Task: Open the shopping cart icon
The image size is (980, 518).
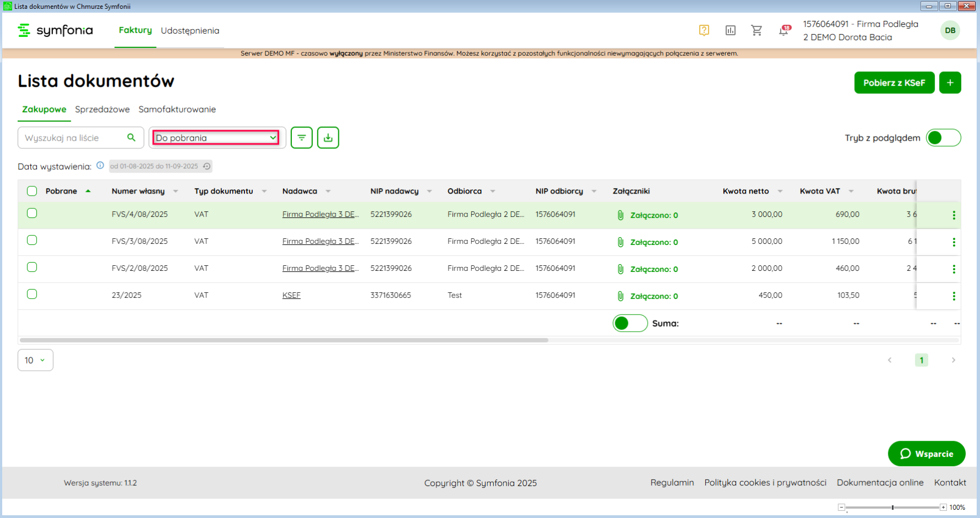Action: 757,30
